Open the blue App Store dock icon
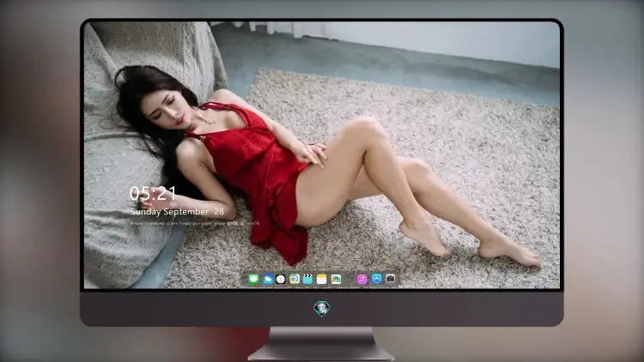This screenshot has width=644, height=362. 377,279
